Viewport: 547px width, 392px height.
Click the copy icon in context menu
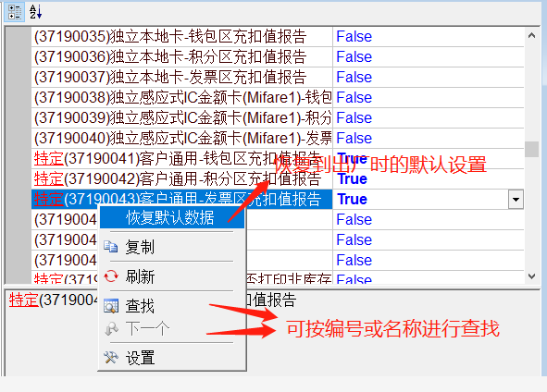111,246
